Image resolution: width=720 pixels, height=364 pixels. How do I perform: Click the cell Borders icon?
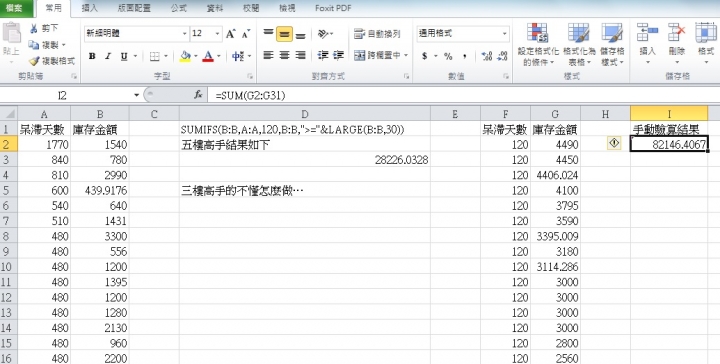click(x=155, y=56)
